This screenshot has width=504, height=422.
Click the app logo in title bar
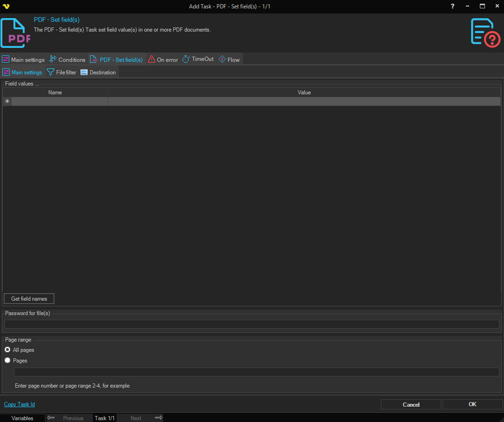[x=6, y=6]
